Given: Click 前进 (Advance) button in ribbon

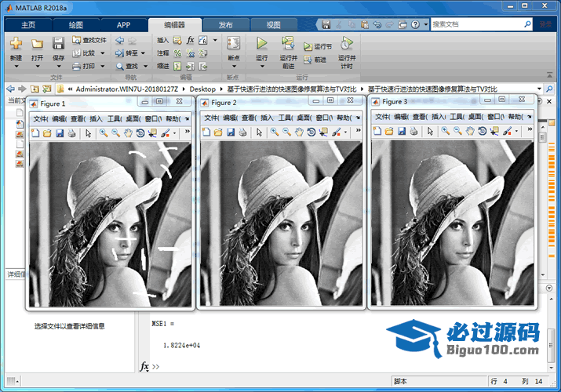Looking at the screenshot, I should (x=315, y=60).
